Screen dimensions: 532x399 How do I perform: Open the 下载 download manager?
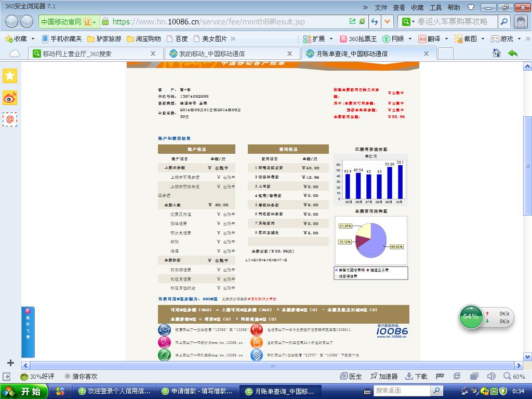click(x=416, y=376)
